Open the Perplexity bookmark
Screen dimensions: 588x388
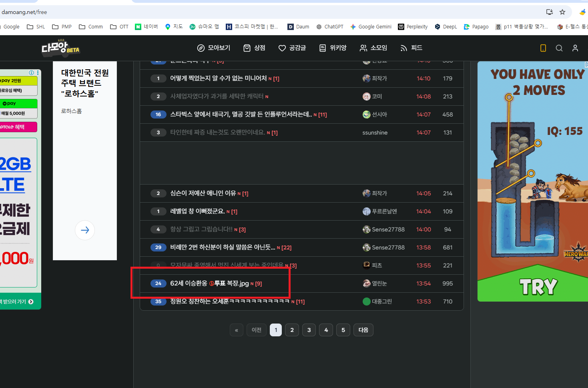click(x=413, y=27)
